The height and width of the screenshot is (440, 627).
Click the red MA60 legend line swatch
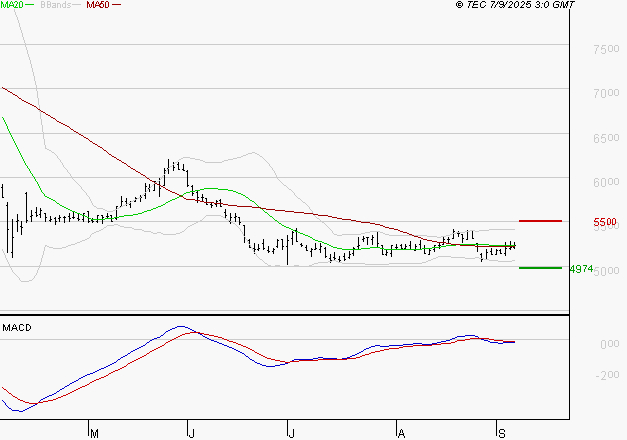pyautogui.click(x=116, y=6)
